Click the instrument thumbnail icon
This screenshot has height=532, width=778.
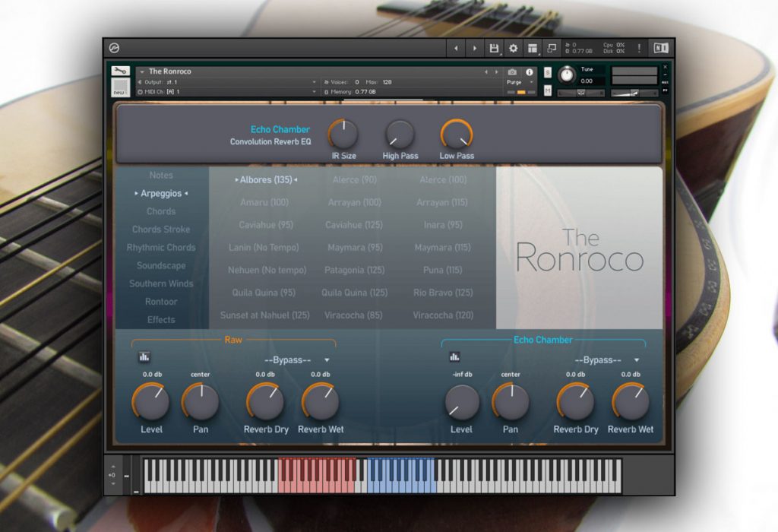(x=120, y=87)
